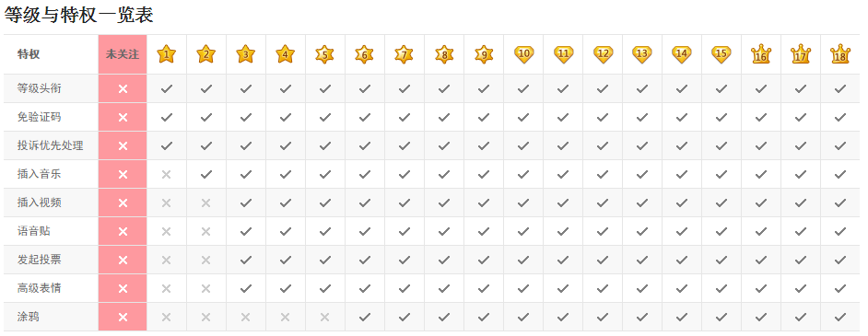Select the level 13 diamond badge
868x336 pixels.
click(642, 54)
